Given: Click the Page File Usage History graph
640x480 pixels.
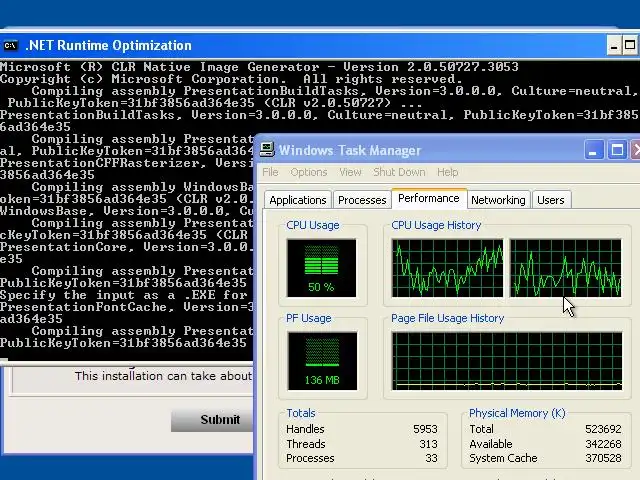Looking at the screenshot, I should coord(507,361).
